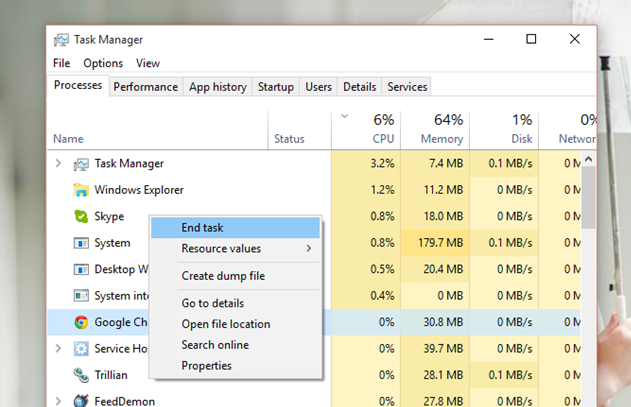Sort by the Network column header

pyautogui.click(x=568, y=130)
